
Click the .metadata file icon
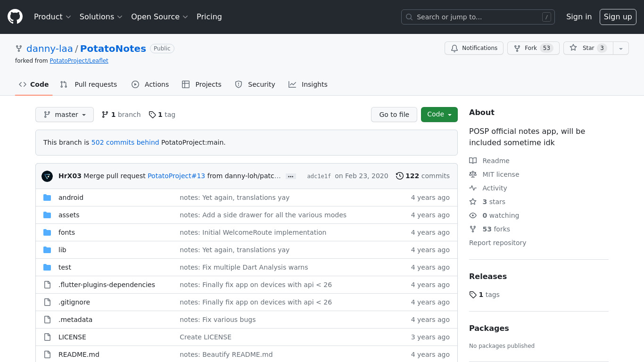(47, 320)
